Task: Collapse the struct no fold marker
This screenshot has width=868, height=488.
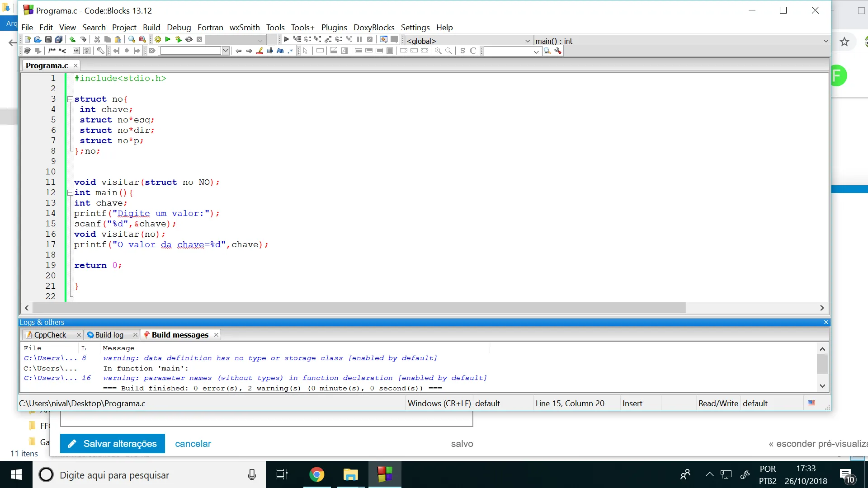Action: pyautogui.click(x=70, y=99)
